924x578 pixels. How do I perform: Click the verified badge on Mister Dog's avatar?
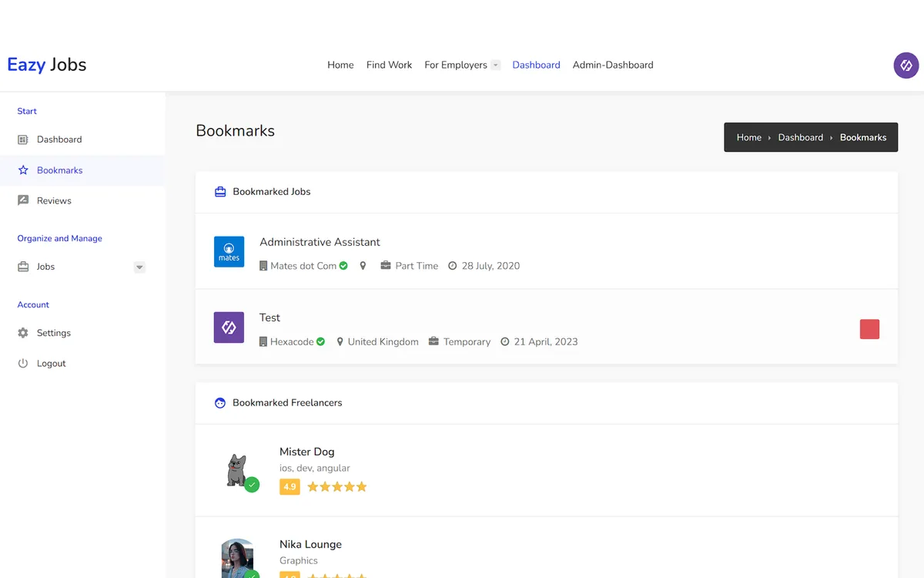coord(252,485)
